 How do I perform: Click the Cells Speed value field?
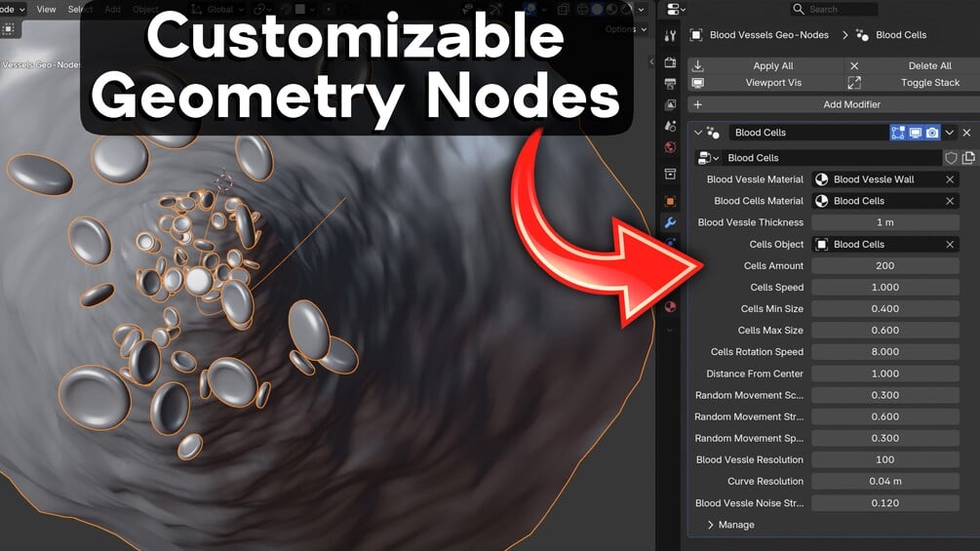tap(885, 288)
